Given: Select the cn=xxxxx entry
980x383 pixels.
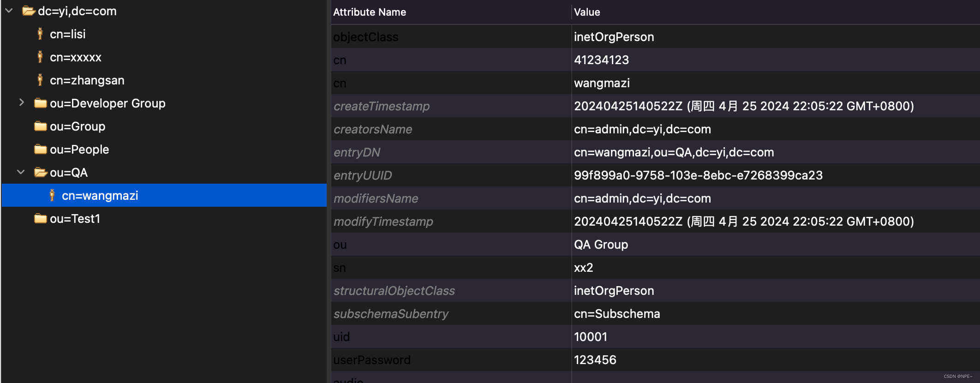Looking at the screenshot, I should [76, 57].
